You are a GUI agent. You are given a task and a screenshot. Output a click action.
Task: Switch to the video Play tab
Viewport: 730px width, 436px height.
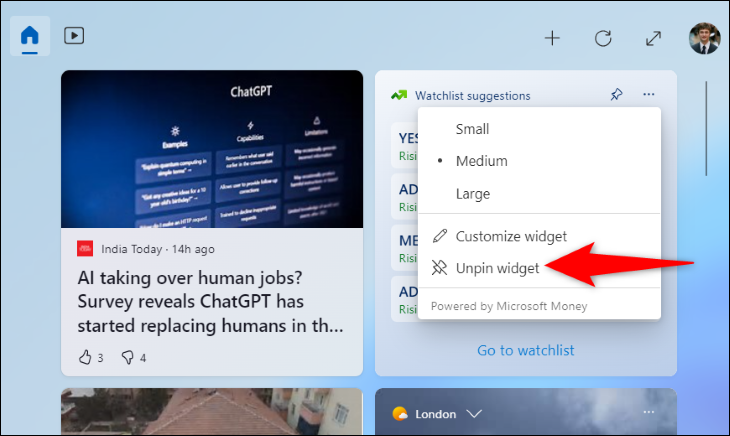74,36
